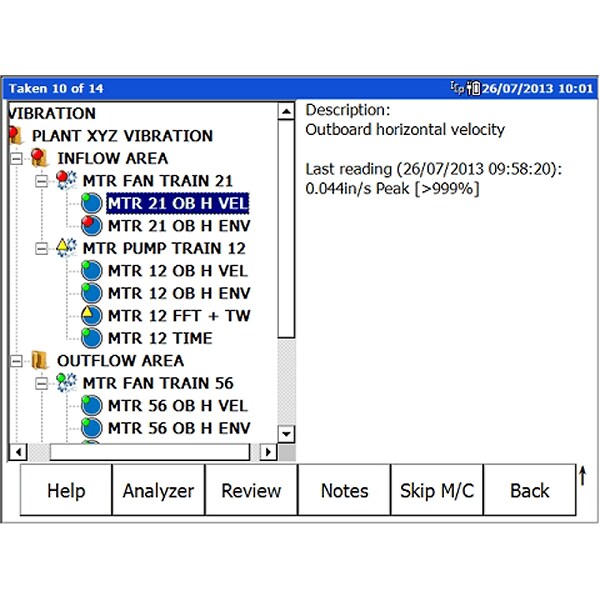Select the MTR 12 TIME row
This screenshot has height=600, width=600.
click(160, 338)
